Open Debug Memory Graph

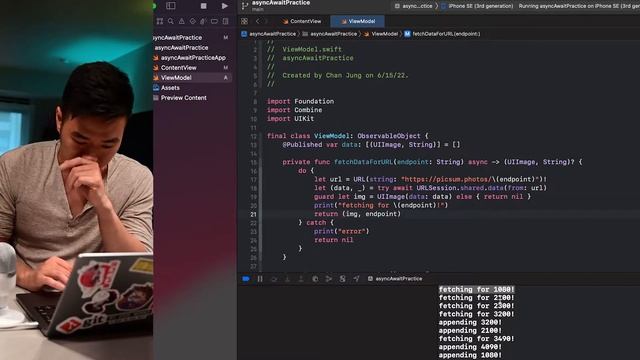(x=329, y=279)
